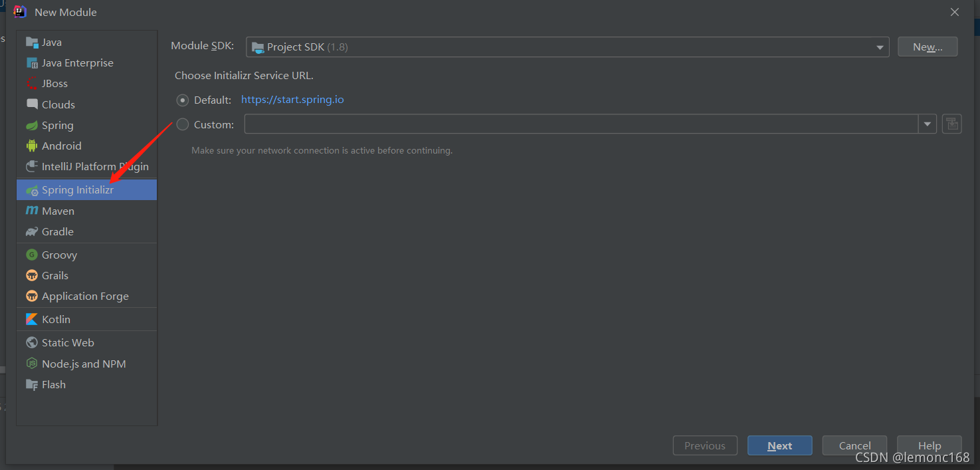The height and width of the screenshot is (470, 980).
Task: Select IntelliJ Platform Plugin entry
Action: click(x=87, y=167)
